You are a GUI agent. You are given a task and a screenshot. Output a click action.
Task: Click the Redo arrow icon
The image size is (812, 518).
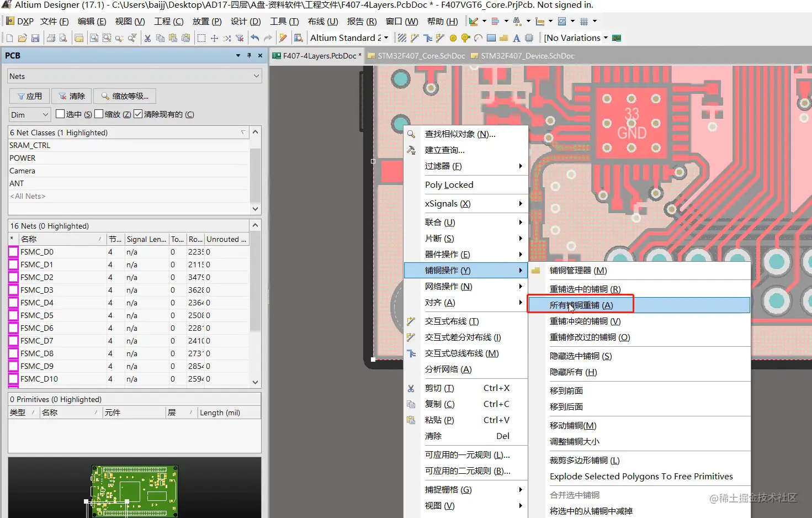tap(268, 38)
